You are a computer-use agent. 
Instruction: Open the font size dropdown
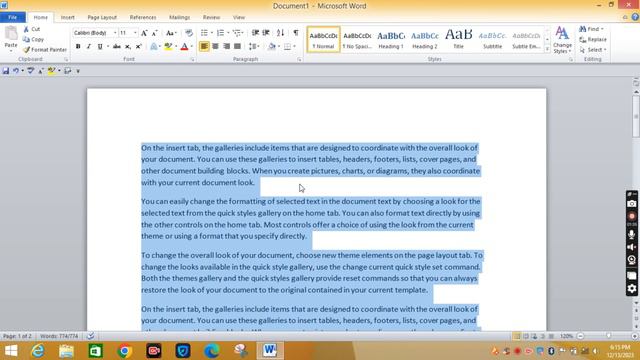(x=135, y=33)
